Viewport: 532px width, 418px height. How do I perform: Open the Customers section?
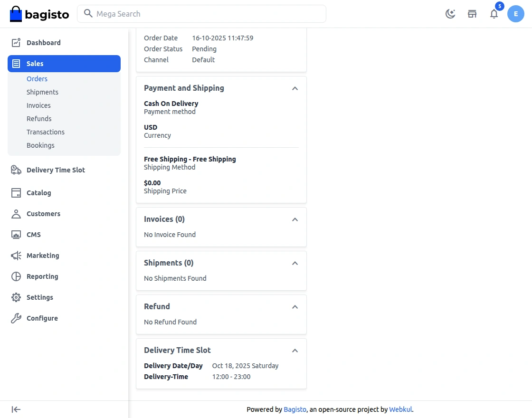pos(43,214)
